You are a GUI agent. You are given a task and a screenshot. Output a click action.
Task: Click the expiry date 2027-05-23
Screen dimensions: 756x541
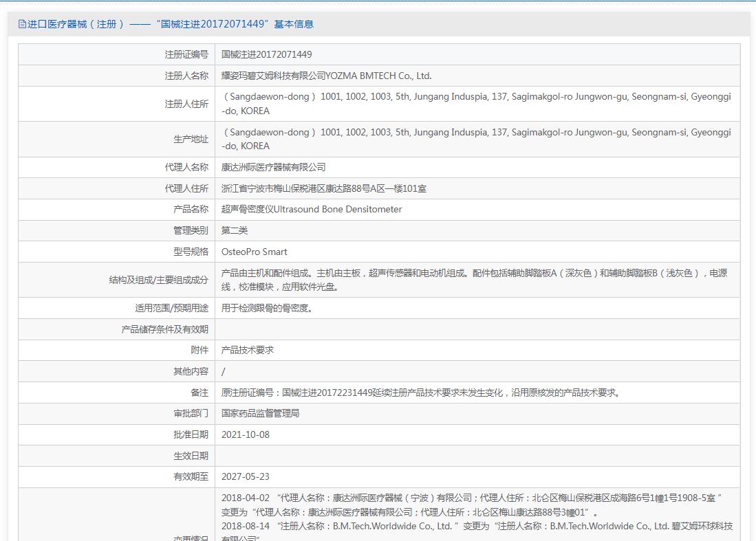tap(245, 477)
